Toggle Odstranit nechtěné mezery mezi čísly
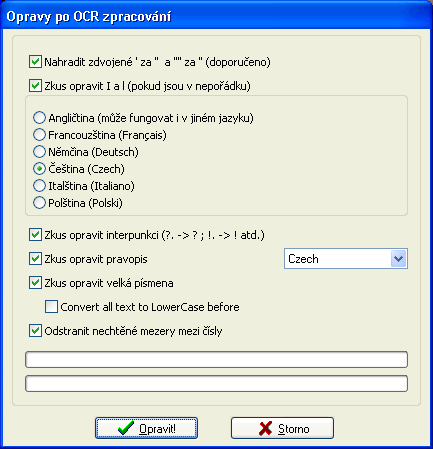Image resolution: width=433 pixels, height=449 pixels. [35, 331]
